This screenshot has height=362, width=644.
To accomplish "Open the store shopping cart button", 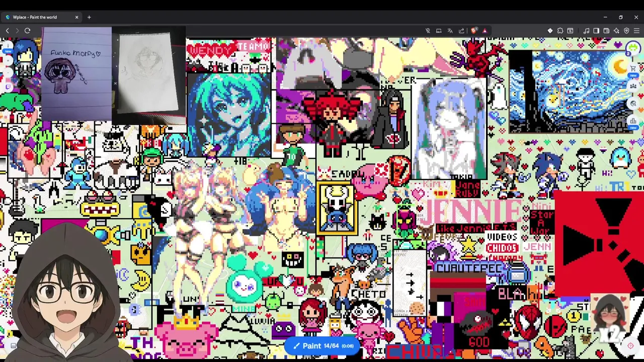I will tap(633, 68).
